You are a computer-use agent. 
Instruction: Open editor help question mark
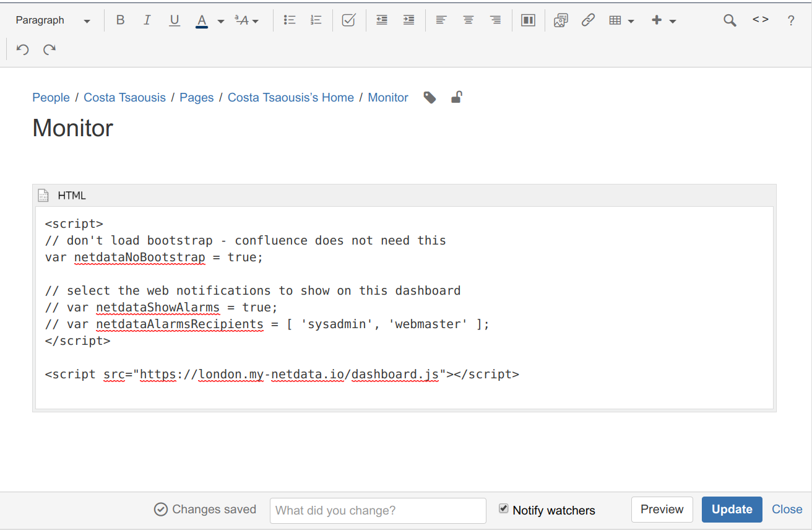tap(791, 20)
